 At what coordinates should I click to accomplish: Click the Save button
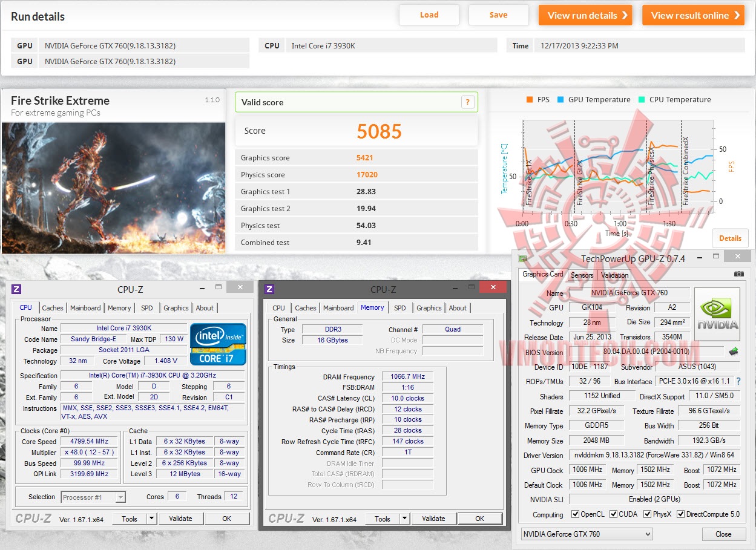pos(499,15)
